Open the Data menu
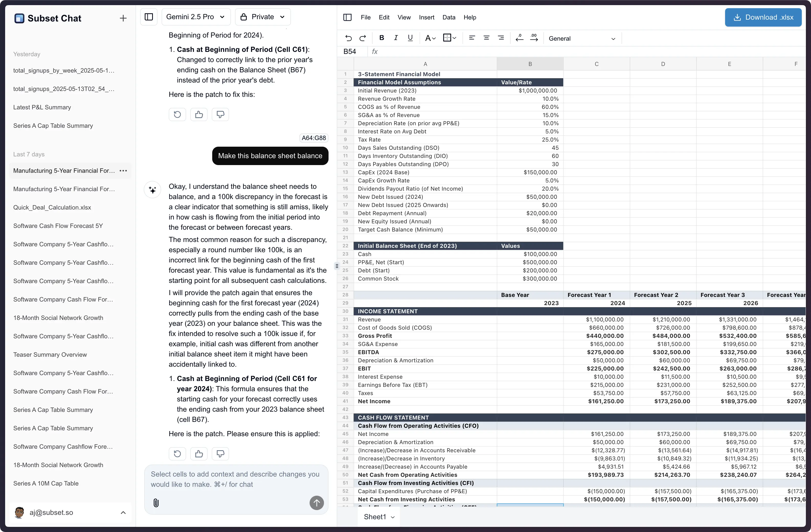This screenshot has width=811, height=532. [x=449, y=17]
